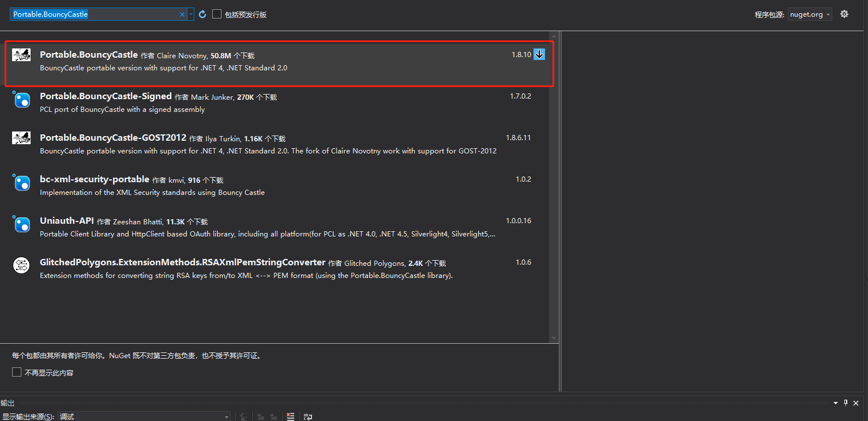Image resolution: width=868 pixels, height=421 pixels.
Task: Open the output panel window position dropdown
Action: point(836,403)
